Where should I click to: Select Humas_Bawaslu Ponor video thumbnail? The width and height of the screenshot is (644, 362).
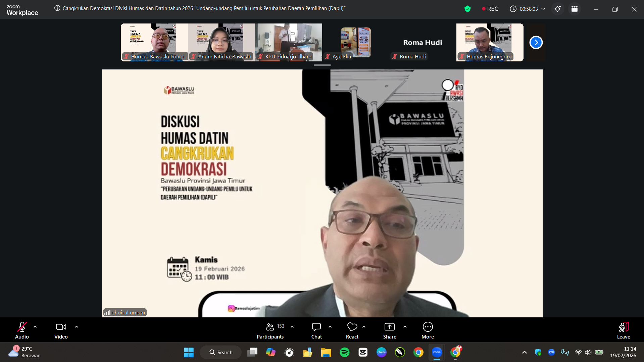[154, 42]
